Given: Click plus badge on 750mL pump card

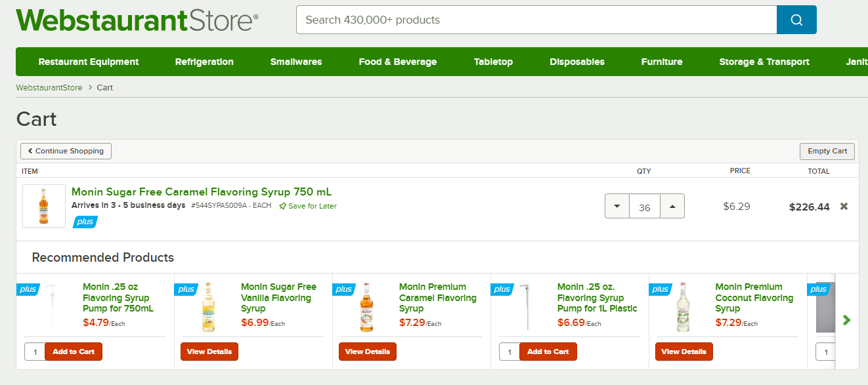Looking at the screenshot, I should click(28, 289).
